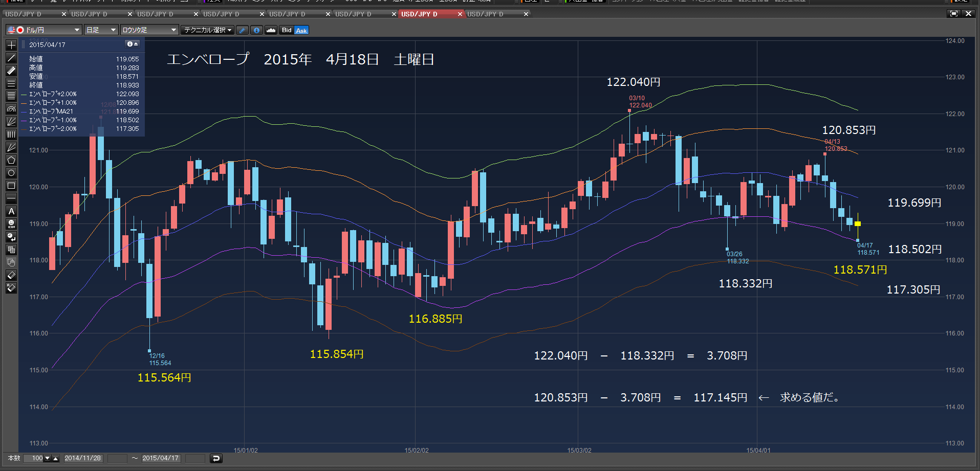The width and height of the screenshot is (980, 471).
Task: Toggle the Ask price button
Action: (301, 30)
